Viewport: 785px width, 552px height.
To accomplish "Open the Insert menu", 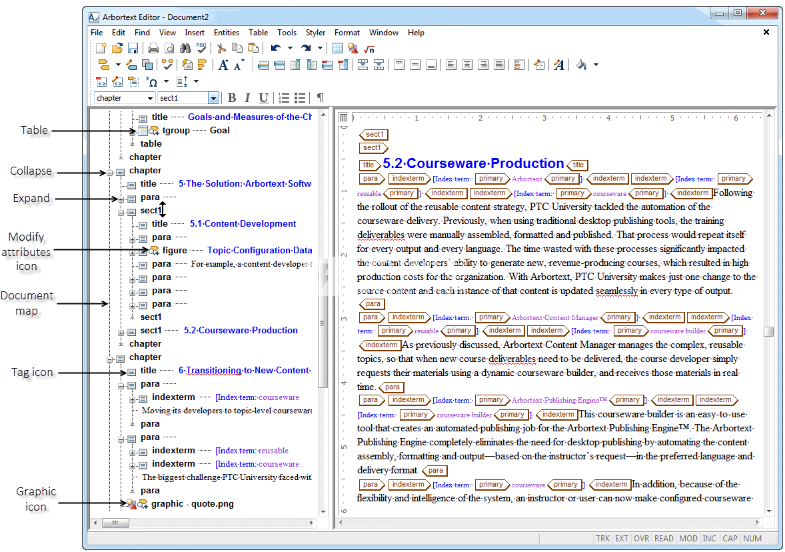I will point(194,33).
